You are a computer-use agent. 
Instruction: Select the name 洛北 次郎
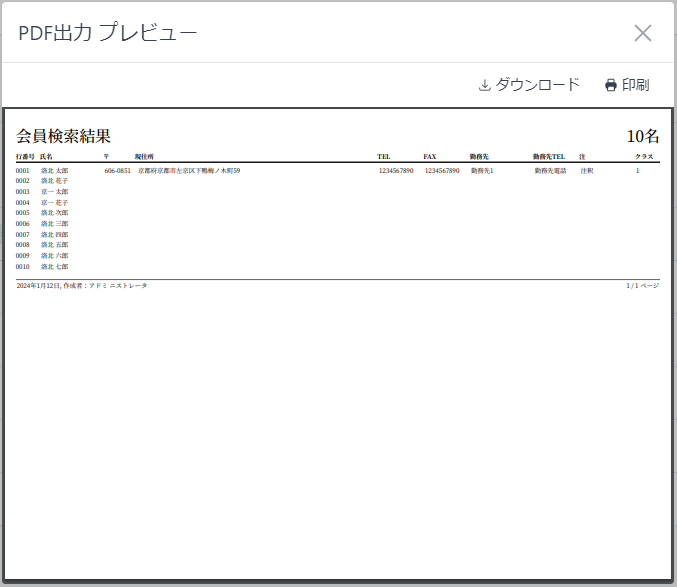[x=54, y=213]
